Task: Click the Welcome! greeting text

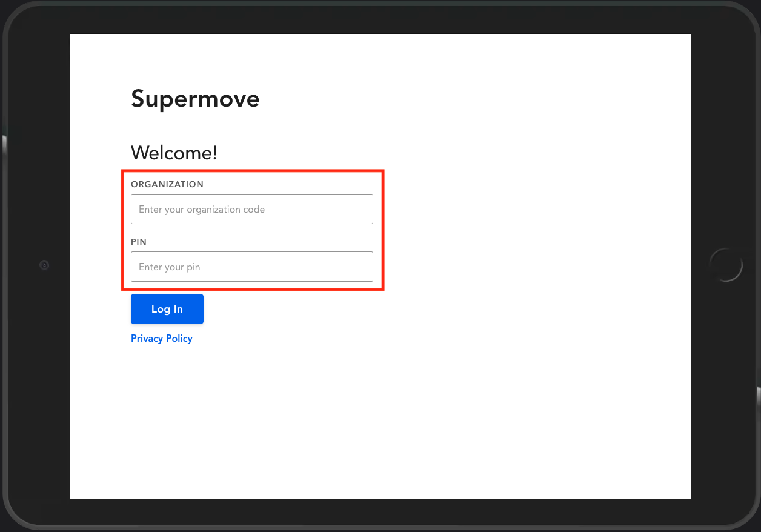Action: pyautogui.click(x=174, y=153)
